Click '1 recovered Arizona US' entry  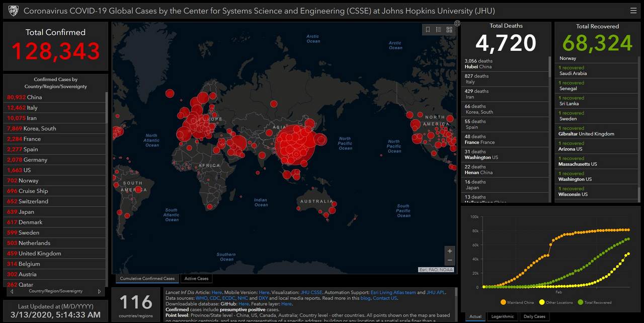[597, 146]
